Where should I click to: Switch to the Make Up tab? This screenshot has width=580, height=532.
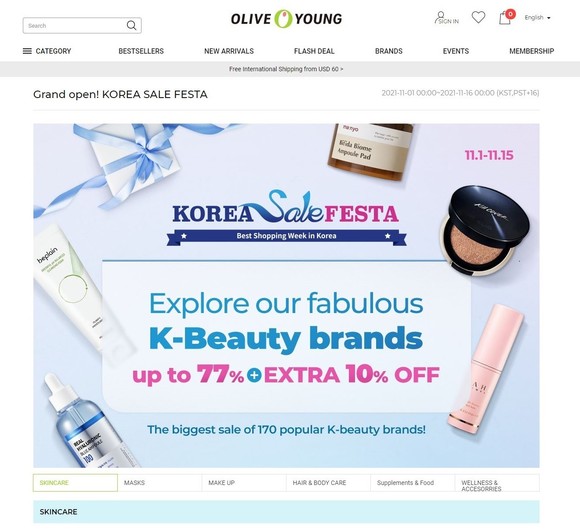pos(244,483)
